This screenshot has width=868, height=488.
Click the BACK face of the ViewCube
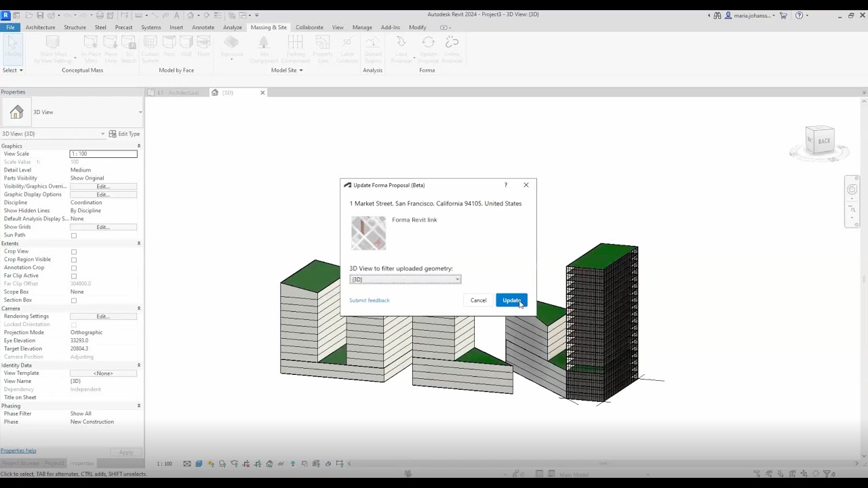coord(823,141)
